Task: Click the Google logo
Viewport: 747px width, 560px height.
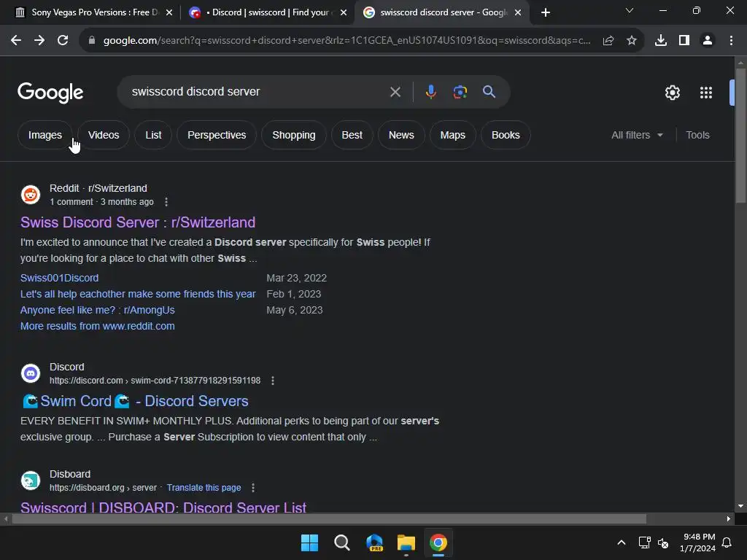Action: click(x=50, y=93)
